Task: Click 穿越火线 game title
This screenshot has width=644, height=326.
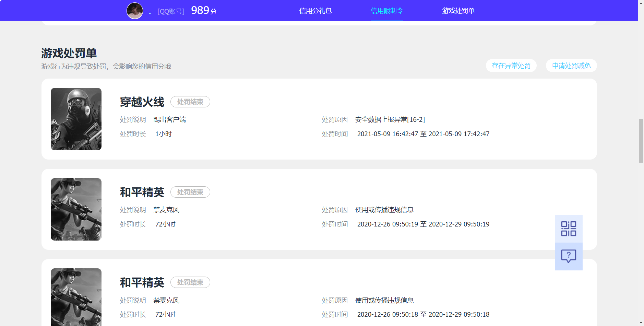Action: click(142, 102)
